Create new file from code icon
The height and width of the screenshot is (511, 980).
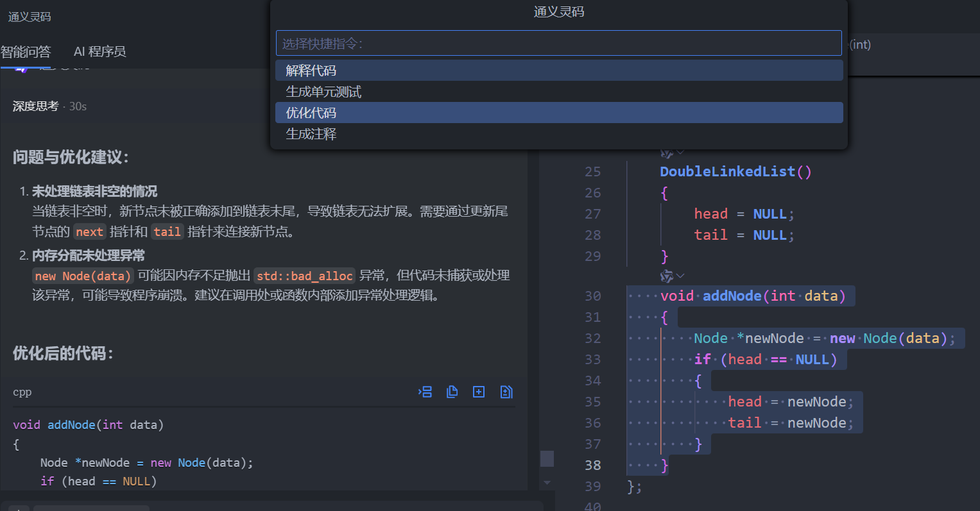(x=479, y=392)
